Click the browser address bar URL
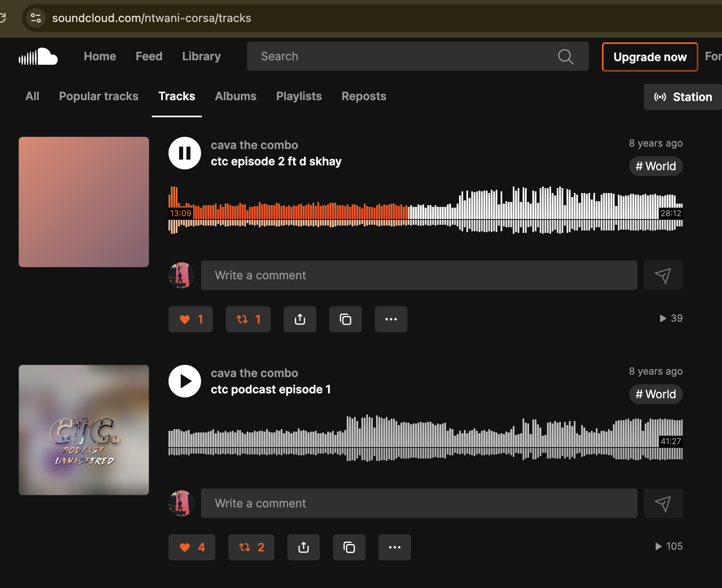The width and height of the screenshot is (722, 588). click(x=151, y=18)
